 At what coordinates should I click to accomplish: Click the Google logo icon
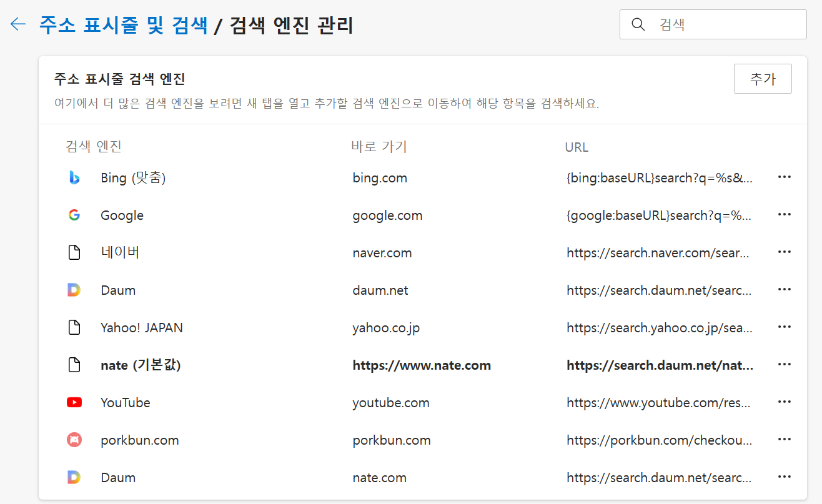point(74,215)
